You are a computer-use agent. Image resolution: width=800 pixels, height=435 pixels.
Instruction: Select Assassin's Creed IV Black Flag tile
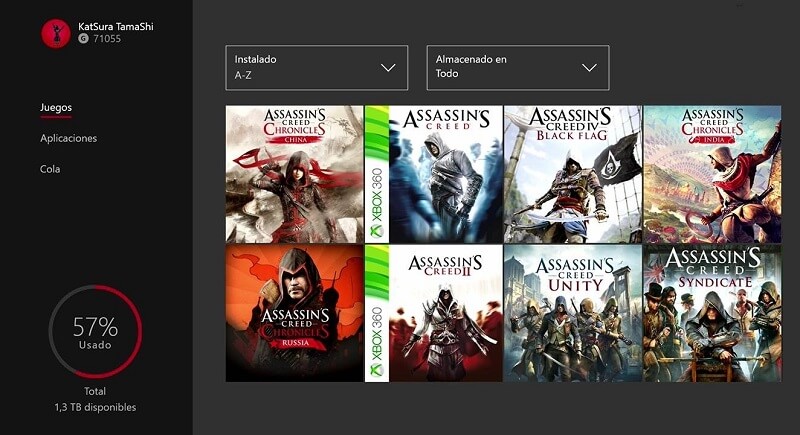572,174
